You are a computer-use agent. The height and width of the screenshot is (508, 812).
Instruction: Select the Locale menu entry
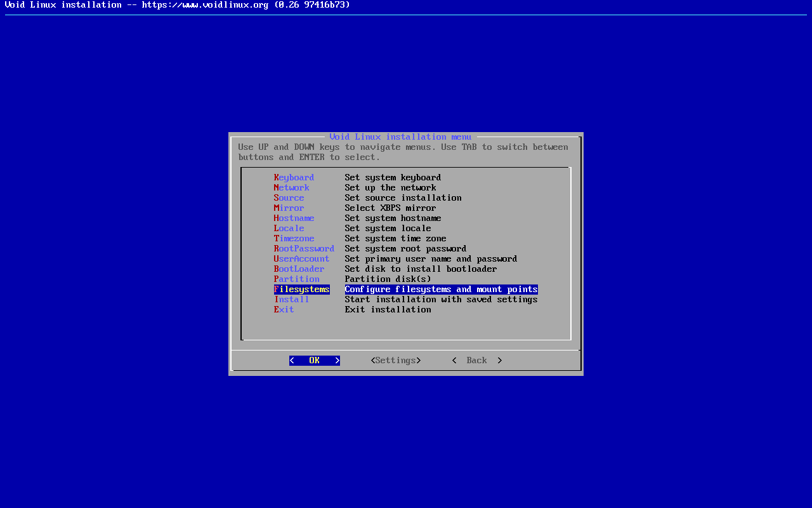pyautogui.click(x=289, y=229)
